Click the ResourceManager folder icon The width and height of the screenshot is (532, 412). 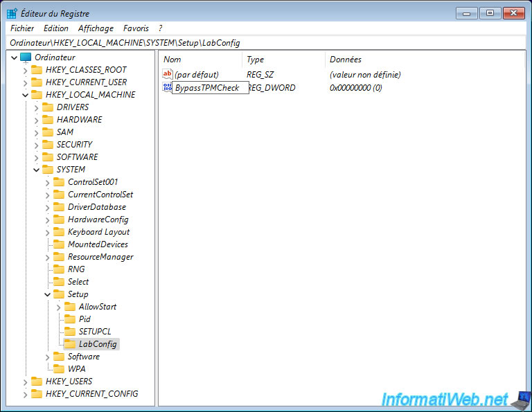click(x=59, y=257)
